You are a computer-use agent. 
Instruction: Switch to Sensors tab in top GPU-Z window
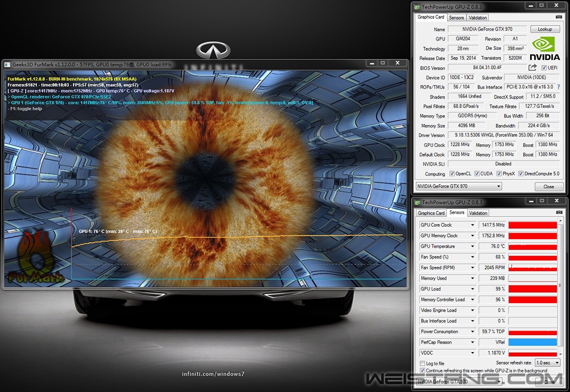point(456,18)
